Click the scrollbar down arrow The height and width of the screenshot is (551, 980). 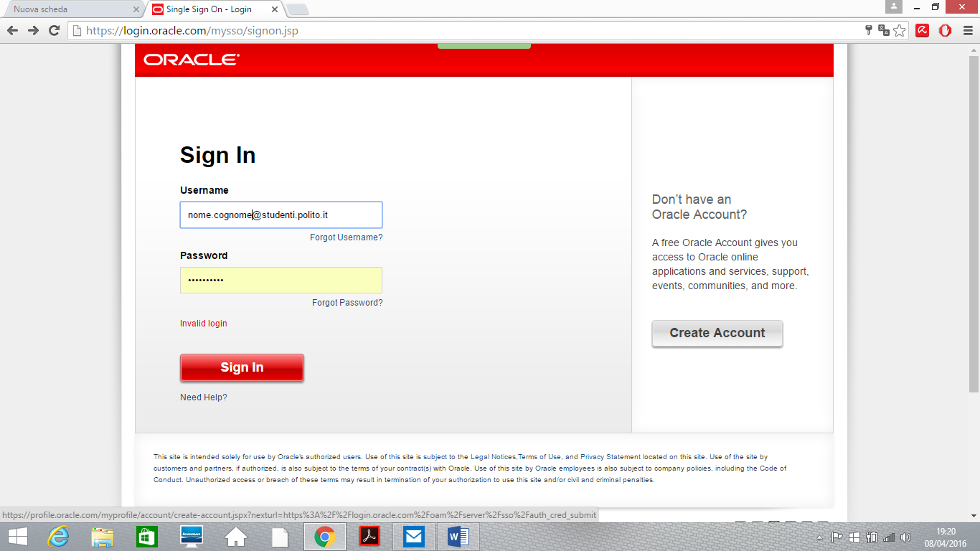click(x=974, y=515)
